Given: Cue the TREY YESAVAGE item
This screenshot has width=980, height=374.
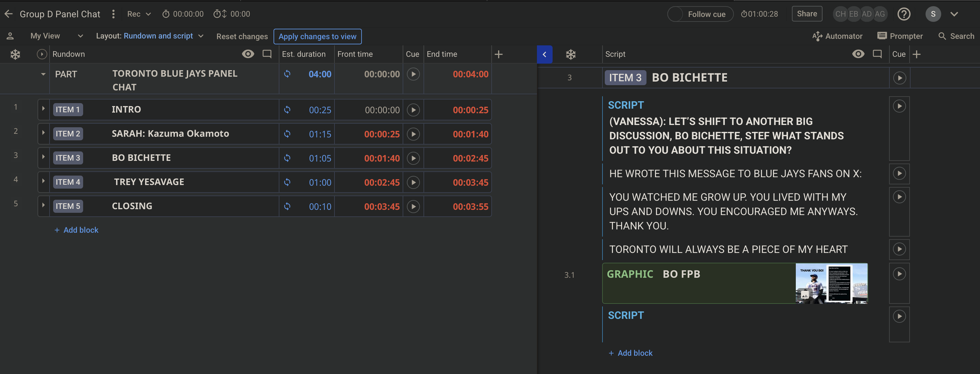Looking at the screenshot, I should coord(413,182).
